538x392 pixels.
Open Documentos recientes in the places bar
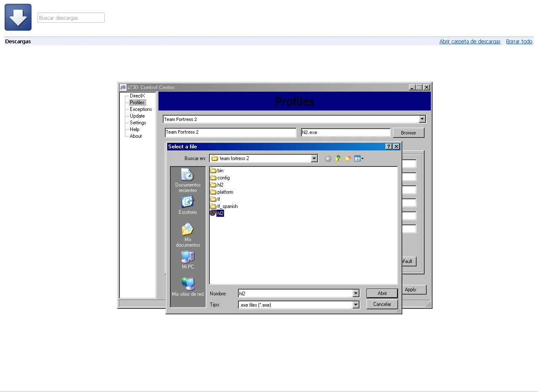point(188,180)
